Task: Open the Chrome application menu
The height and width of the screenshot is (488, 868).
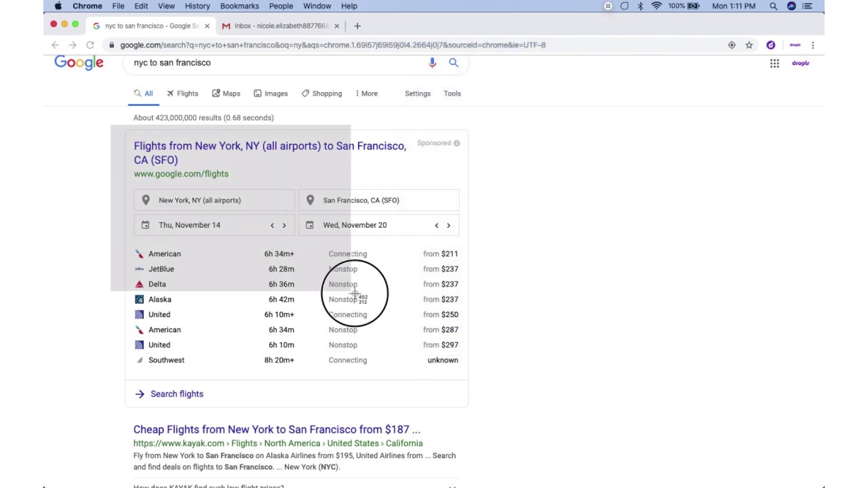Action: [87, 6]
